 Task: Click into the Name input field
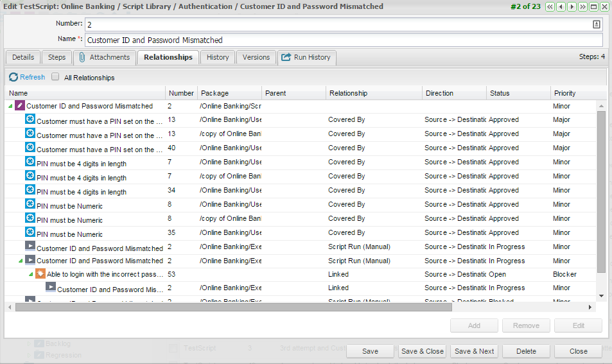344,40
